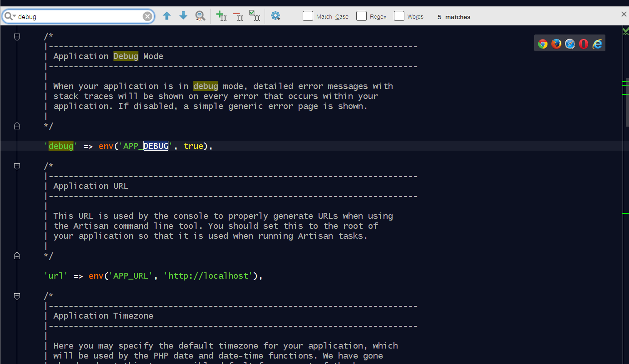Go to previous search occurrence arrow

[167, 16]
